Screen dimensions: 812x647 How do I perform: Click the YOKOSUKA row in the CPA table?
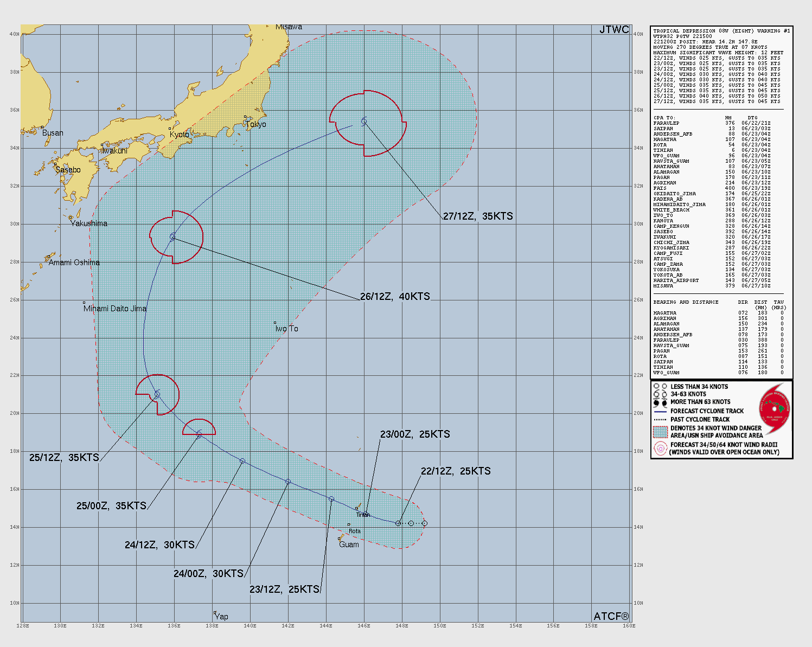(713, 270)
